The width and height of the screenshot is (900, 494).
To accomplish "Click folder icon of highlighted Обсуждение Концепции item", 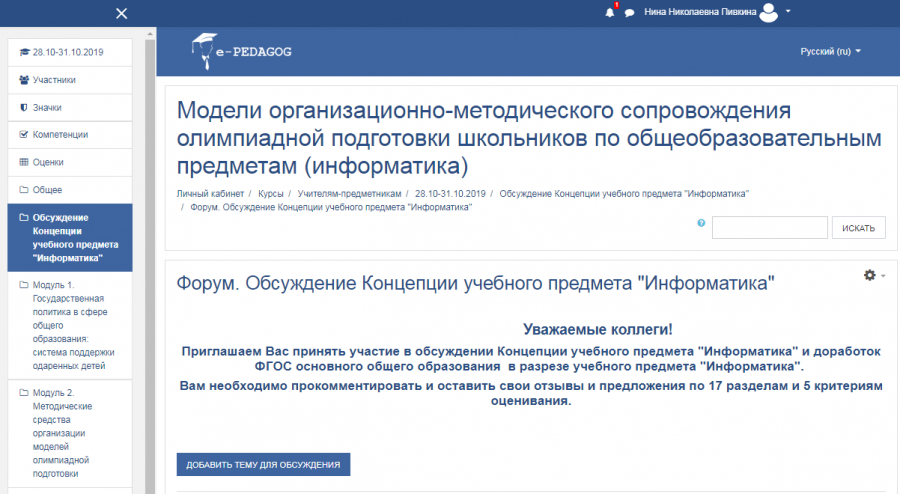I will pyautogui.click(x=24, y=217).
